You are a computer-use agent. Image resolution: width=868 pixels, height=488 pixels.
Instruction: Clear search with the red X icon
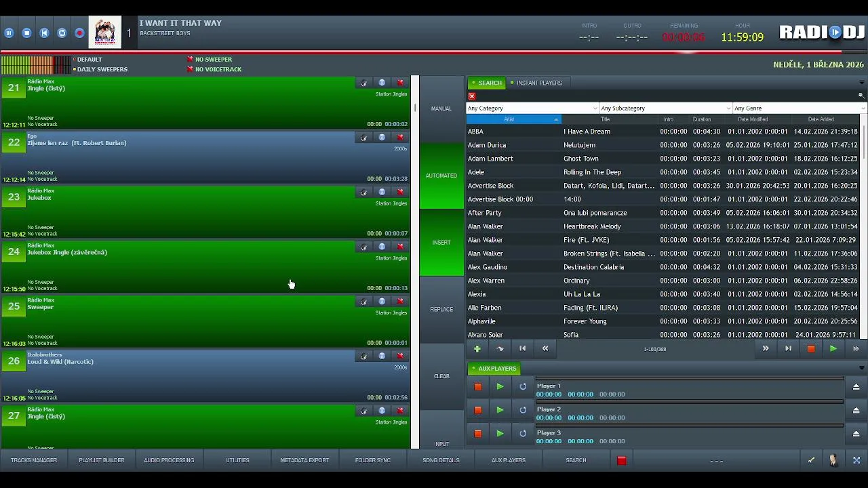(x=472, y=96)
